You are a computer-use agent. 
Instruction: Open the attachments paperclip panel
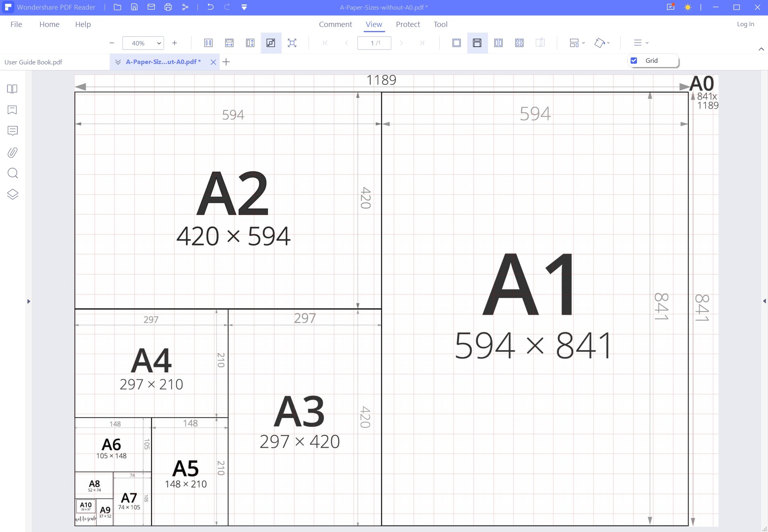click(x=12, y=153)
